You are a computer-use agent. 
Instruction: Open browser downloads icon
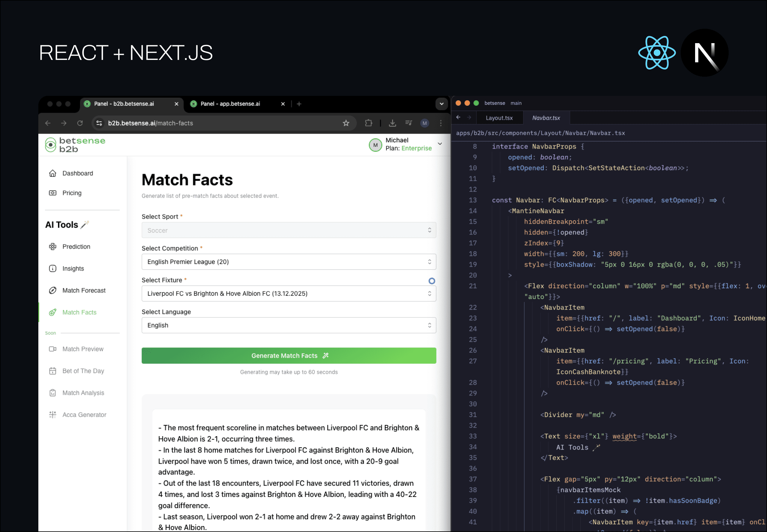392,123
